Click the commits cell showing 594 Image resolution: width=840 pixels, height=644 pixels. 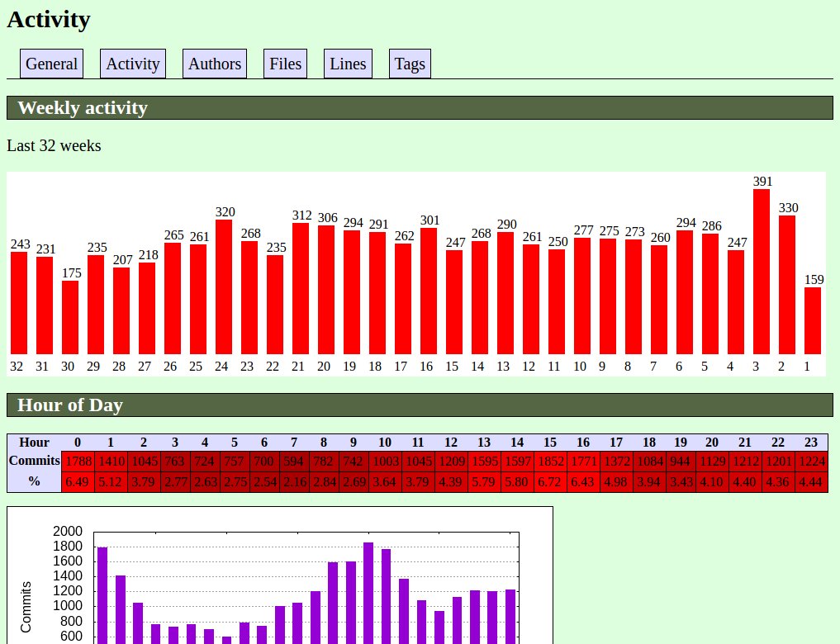(293, 461)
